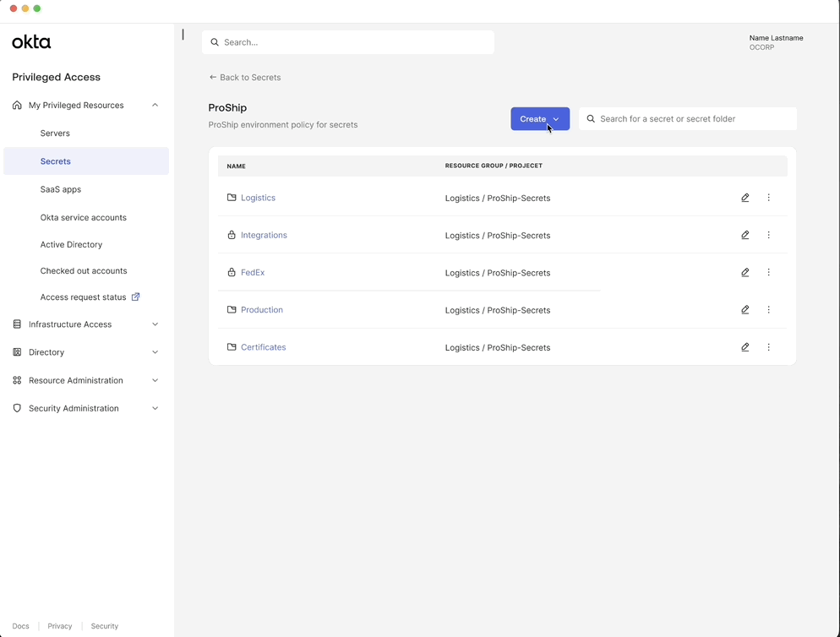Open more options for Certificates row

[768, 347]
